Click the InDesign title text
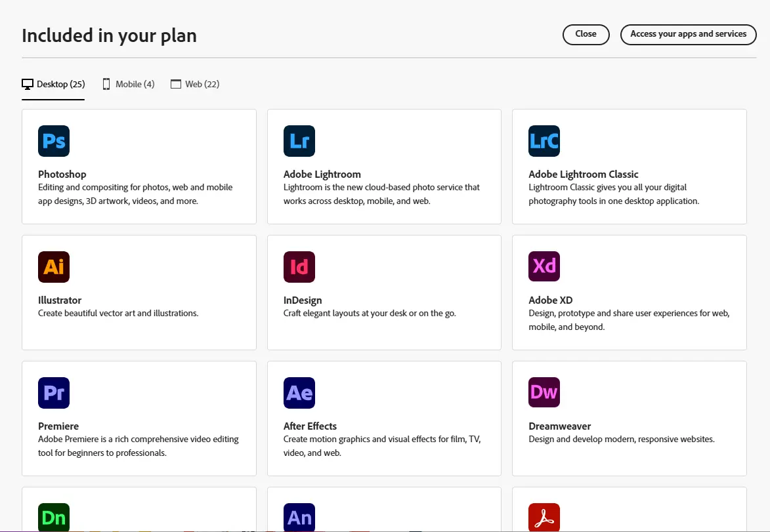This screenshot has width=770, height=532. tap(303, 300)
